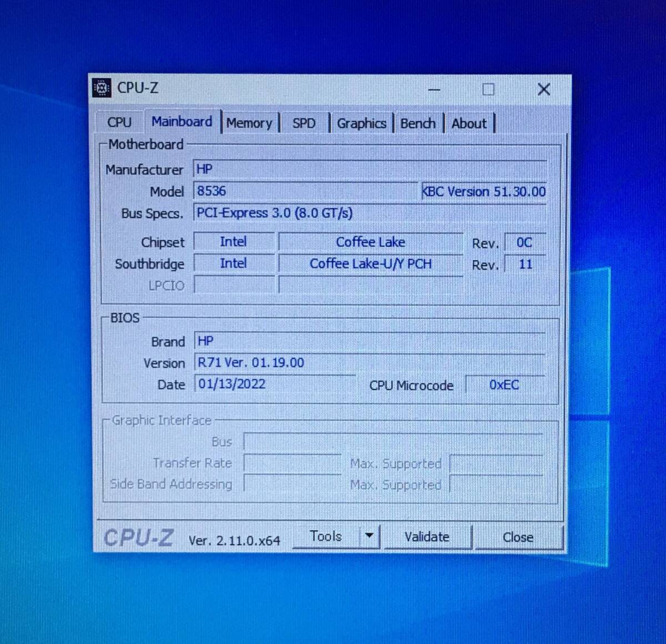The width and height of the screenshot is (666, 644).
Task: Click the Validate button
Action: click(x=427, y=537)
